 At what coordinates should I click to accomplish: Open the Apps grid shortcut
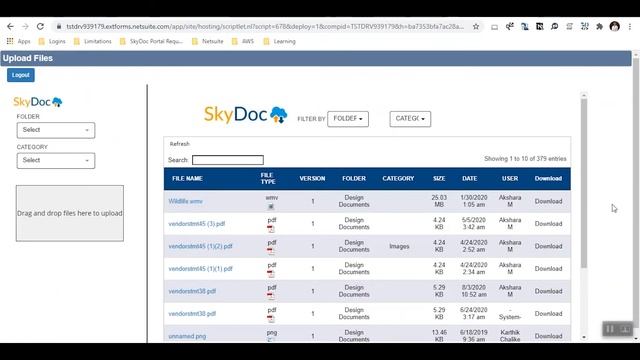pyautogui.click(x=18, y=41)
